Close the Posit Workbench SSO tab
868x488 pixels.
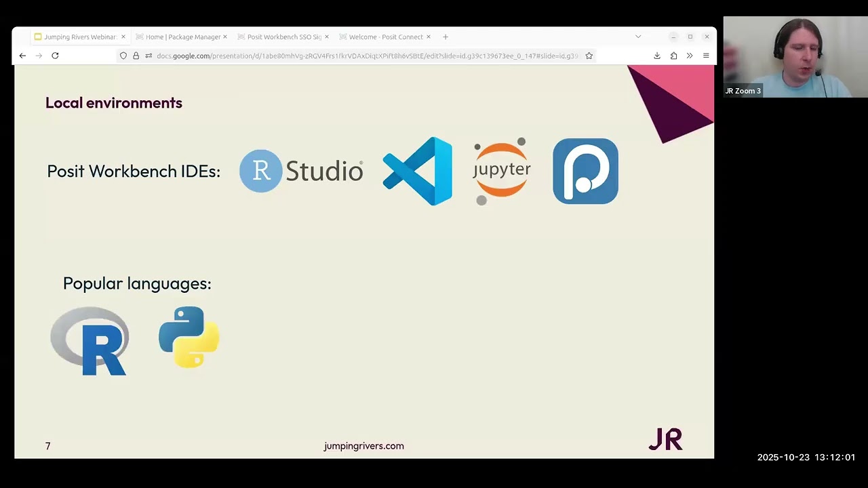point(326,37)
